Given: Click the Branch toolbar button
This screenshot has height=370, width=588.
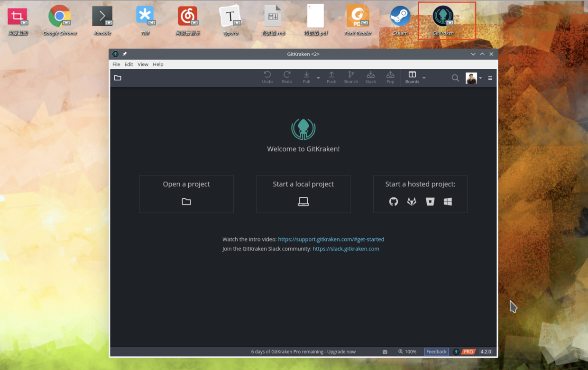Looking at the screenshot, I should point(351,77).
